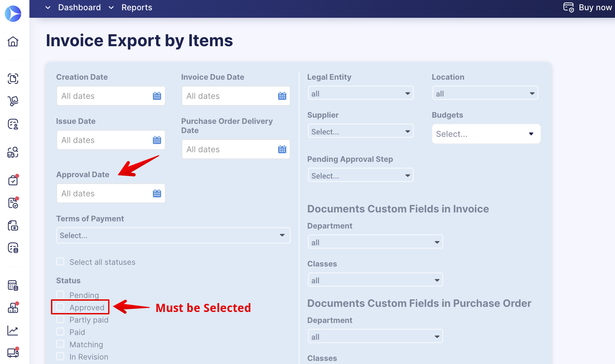Open the Supplier dropdown
615x364 pixels.
(x=361, y=131)
